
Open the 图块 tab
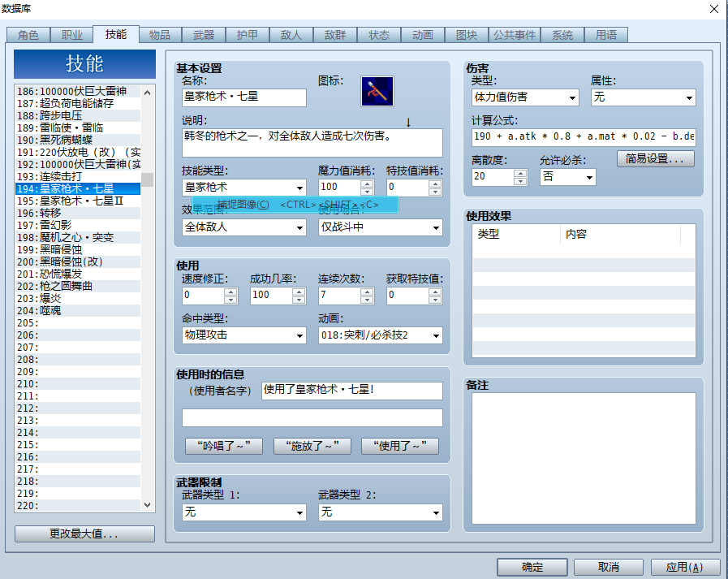467,35
